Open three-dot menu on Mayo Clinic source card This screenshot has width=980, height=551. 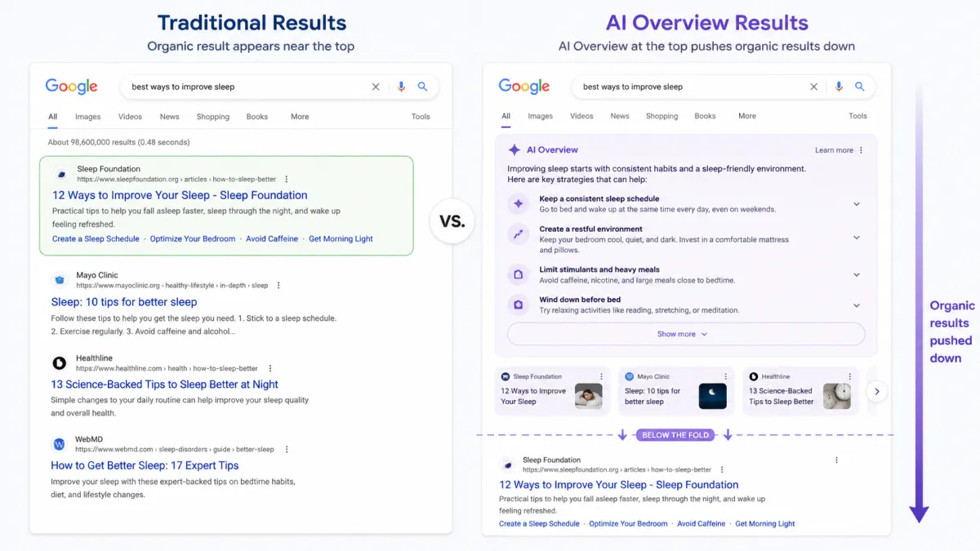pyautogui.click(x=725, y=377)
